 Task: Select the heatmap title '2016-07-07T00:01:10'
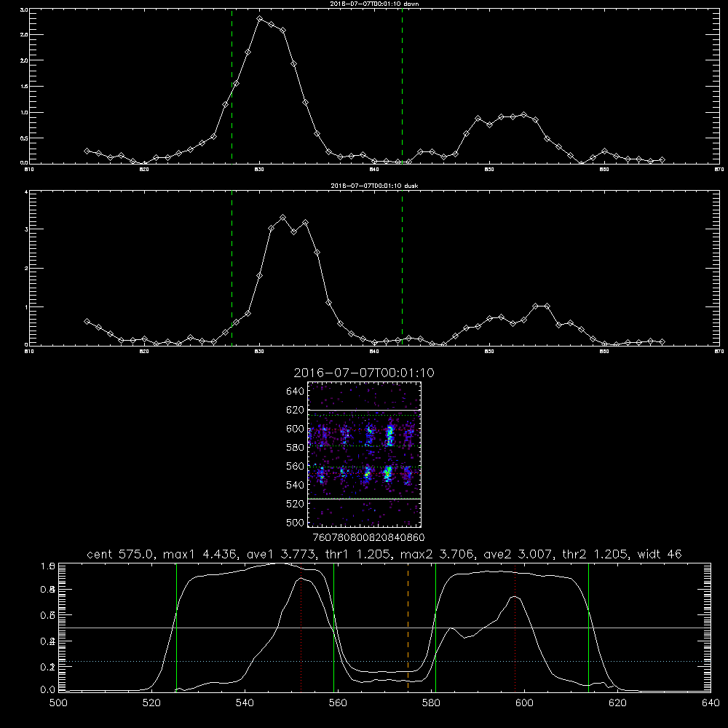click(364, 373)
